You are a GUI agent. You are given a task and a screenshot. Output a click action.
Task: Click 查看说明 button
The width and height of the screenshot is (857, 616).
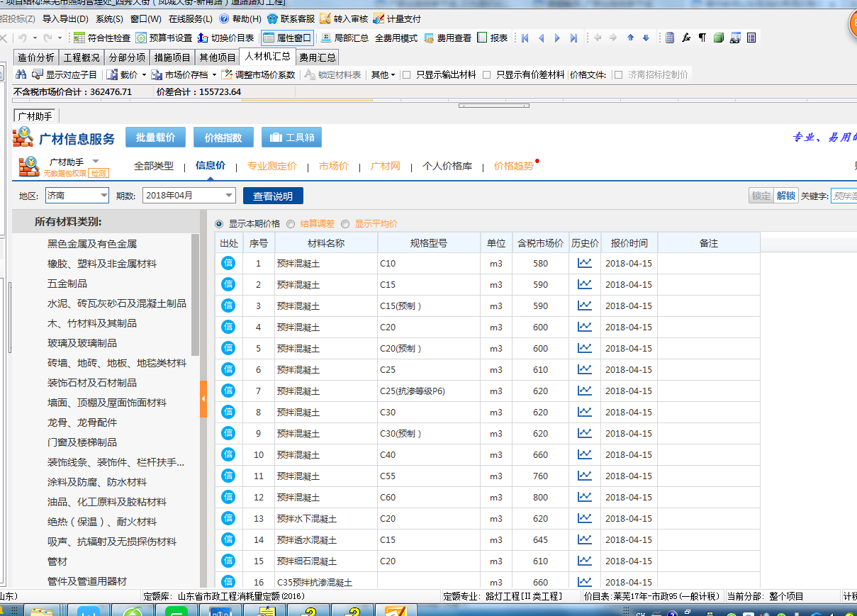click(x=273, y=196)
